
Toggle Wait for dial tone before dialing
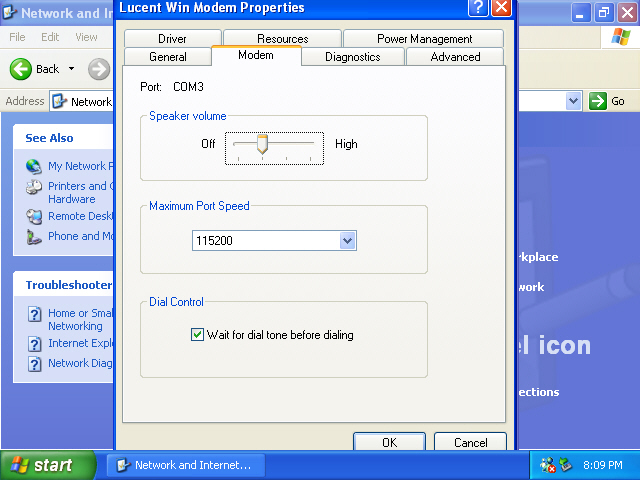point(197,335)
